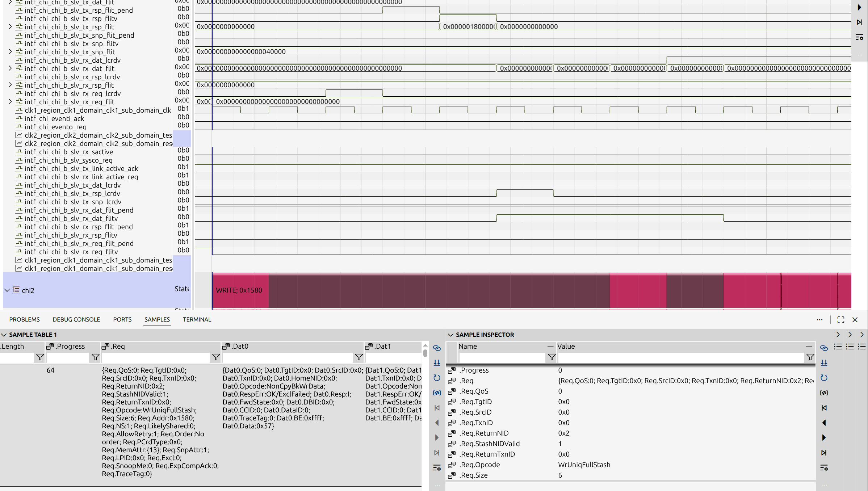
Task: Toggle the filter on the .Progress column
Action: click(95, 357)
